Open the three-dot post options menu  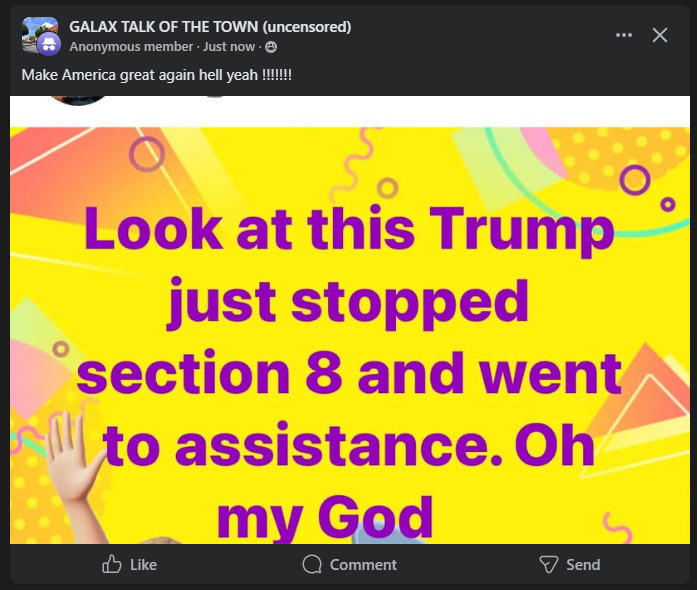click(624, 35)
